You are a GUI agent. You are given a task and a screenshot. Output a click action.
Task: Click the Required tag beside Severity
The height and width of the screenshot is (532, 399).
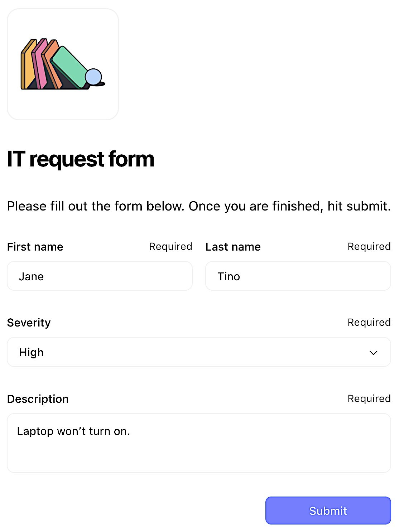pos(369,322)
